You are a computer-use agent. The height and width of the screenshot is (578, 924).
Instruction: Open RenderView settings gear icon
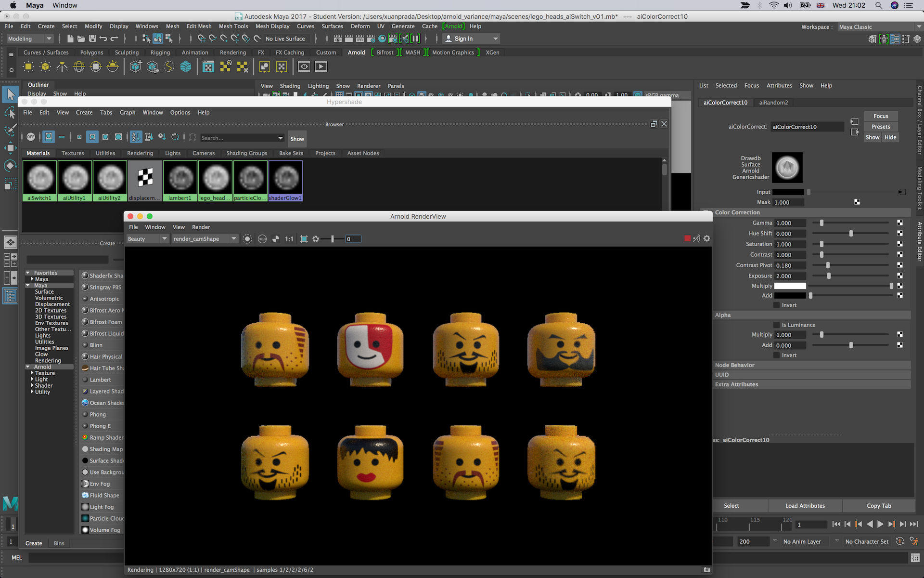pos(706,238)
